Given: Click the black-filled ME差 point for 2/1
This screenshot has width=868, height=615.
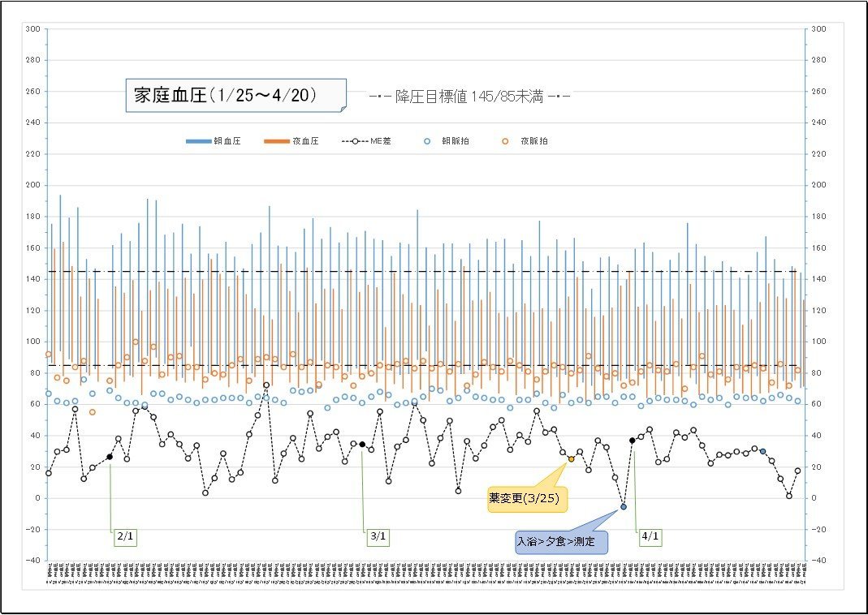Looking at the screenshot, I should click(110, 457).
